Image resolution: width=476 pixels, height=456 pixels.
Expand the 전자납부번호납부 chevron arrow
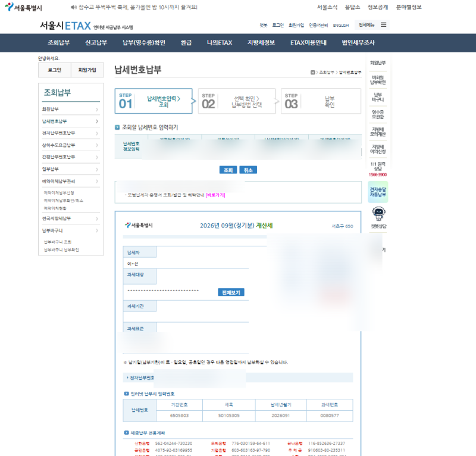coord(97,133)
